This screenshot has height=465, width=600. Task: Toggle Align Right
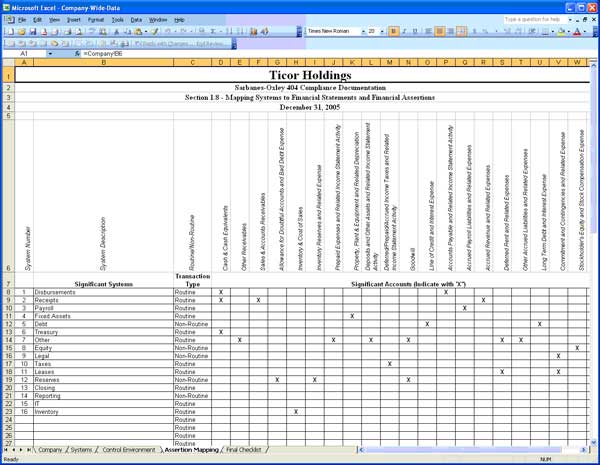coord(451,31)
